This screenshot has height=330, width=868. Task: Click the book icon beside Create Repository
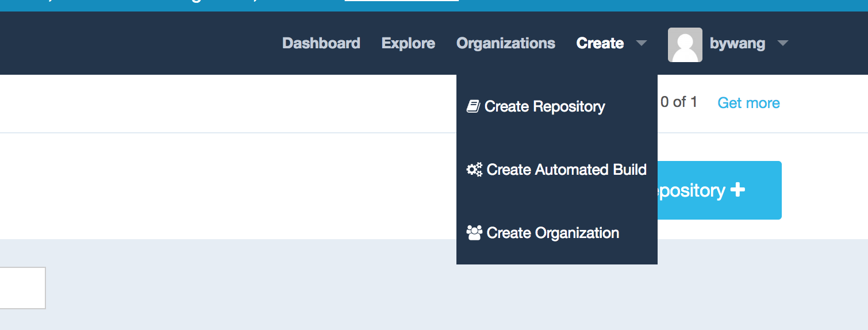coord(473,106)
